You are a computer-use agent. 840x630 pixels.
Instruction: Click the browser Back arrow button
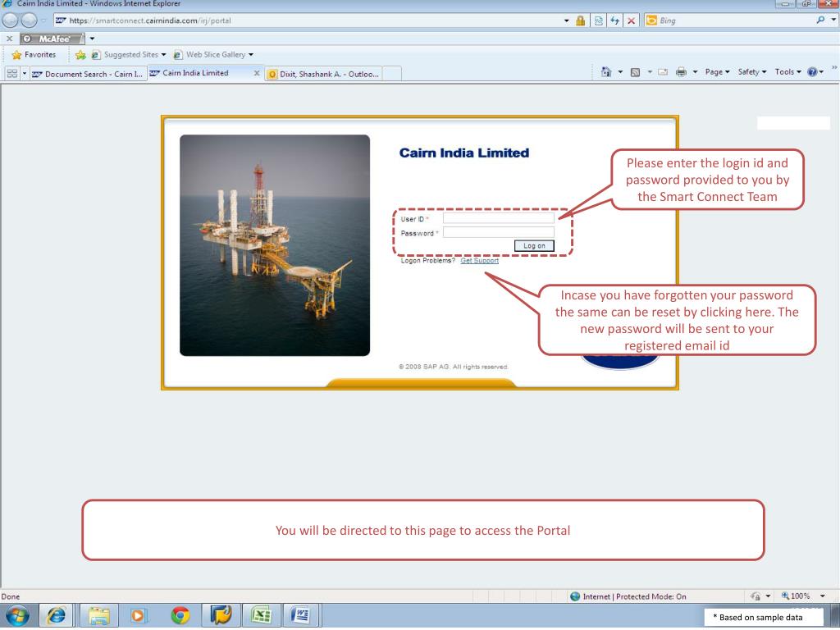point(10,21)
